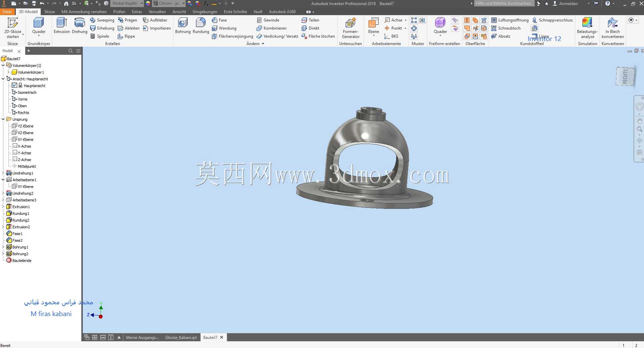Image resolution: width=644 pixels, height=348 pixels.
Task: Click the help search input field
Action: coord(504,3)
